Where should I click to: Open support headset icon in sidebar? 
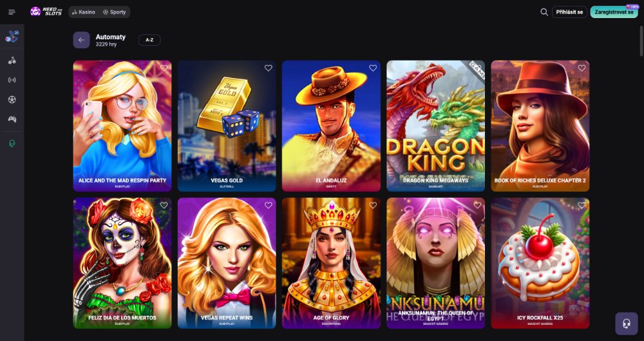click(12, 143)
